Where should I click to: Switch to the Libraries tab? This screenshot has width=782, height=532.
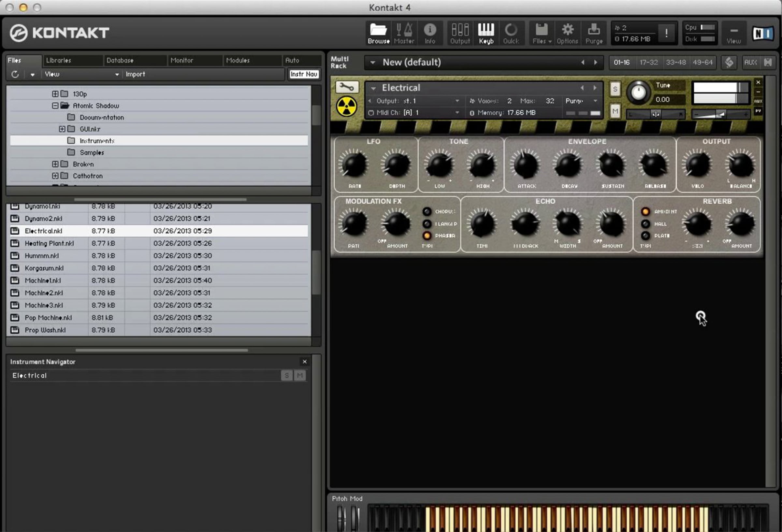[x=73, y=61]
